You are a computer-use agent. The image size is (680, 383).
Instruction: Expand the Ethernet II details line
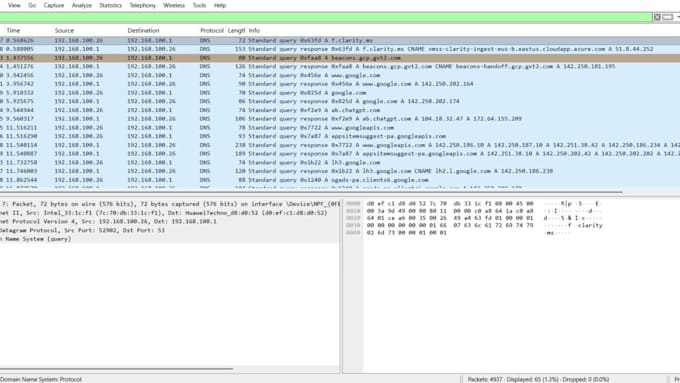click(170, 213)
